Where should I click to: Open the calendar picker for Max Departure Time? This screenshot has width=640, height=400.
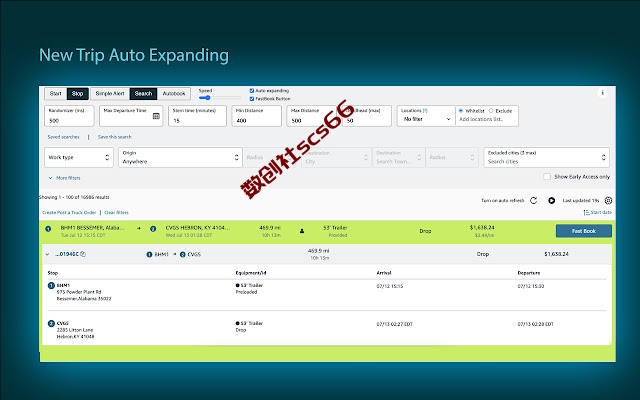click(156, 116)
